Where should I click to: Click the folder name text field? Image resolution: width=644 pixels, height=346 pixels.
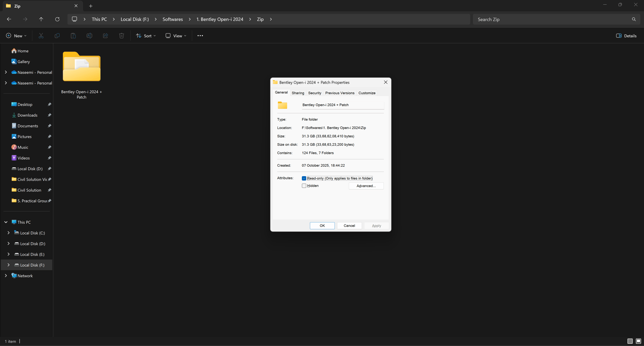coord(342,105)
